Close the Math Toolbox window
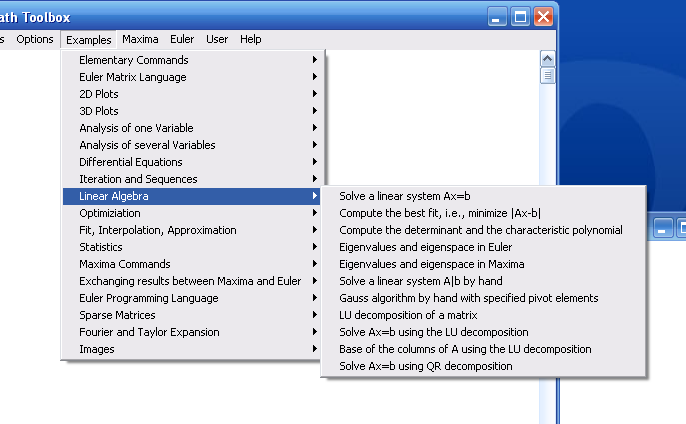Viewport: 686px width, 424px height. tap(544, 17)
